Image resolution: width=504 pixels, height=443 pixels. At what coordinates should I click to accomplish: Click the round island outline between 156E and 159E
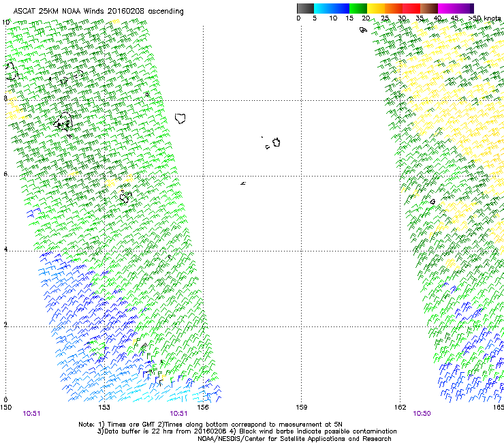(x=277, y=142)
